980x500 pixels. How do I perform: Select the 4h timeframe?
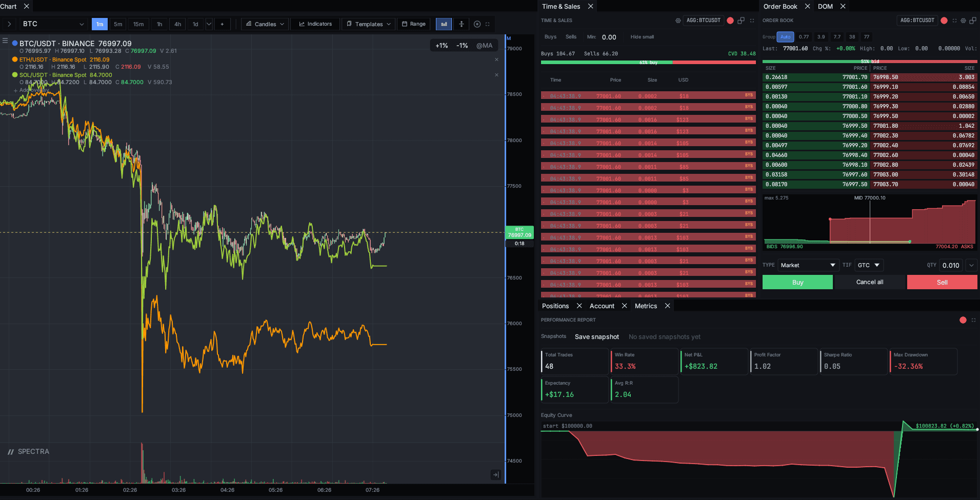(177, 24)
